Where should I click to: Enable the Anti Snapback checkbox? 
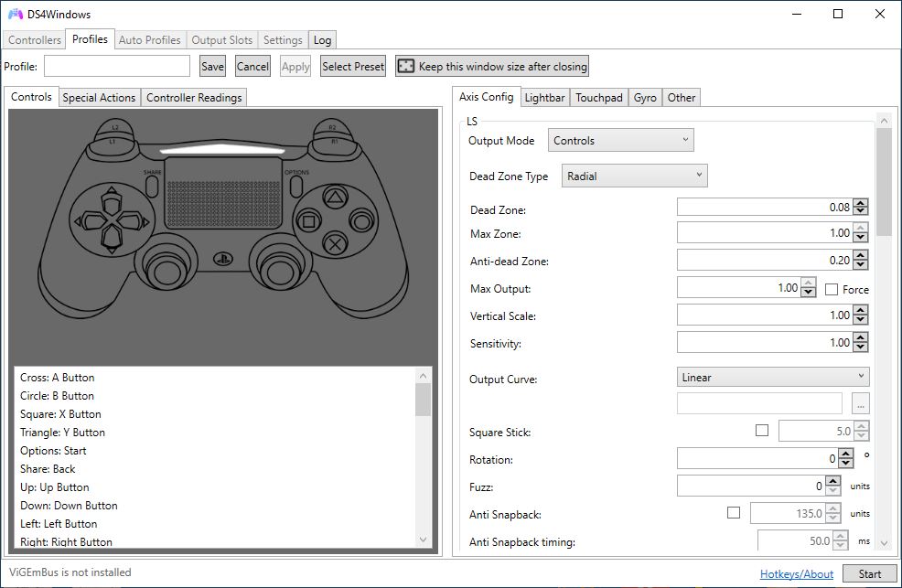tap(734, 512)
